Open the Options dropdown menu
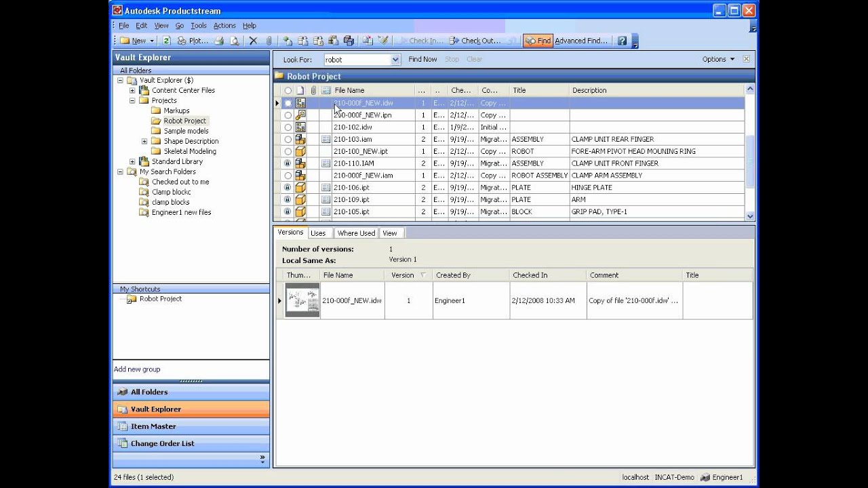This screenshot has height=488, width=868. (x=719, y=59)
